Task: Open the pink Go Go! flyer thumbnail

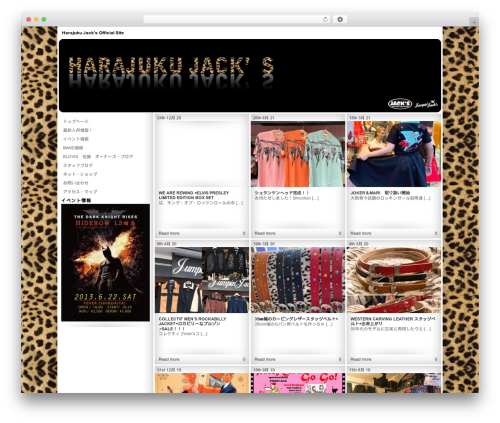Action: pos(298,383)
